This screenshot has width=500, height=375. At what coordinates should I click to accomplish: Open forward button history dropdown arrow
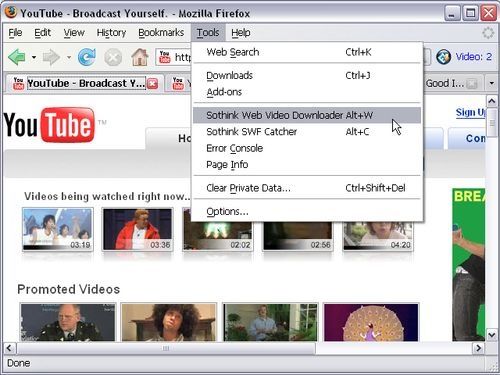tap(69, 57)
